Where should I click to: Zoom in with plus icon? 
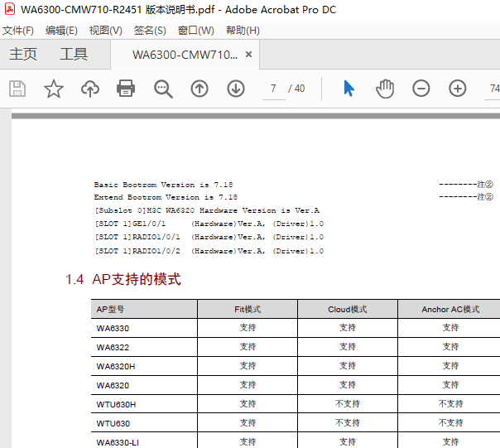458,89
